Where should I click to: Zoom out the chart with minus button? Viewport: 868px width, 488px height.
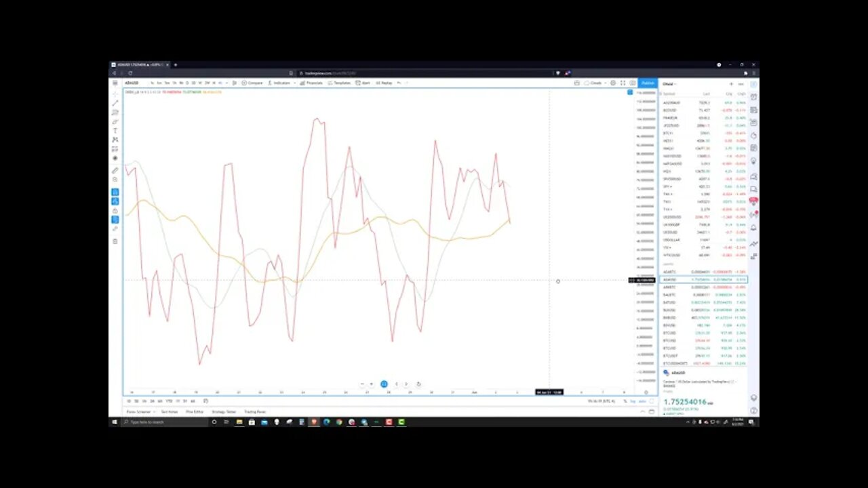coord(362,384)
